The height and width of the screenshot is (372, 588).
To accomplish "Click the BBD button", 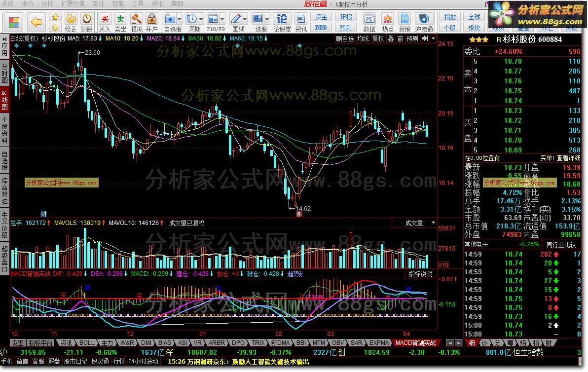I will click(x=321, y=27).
